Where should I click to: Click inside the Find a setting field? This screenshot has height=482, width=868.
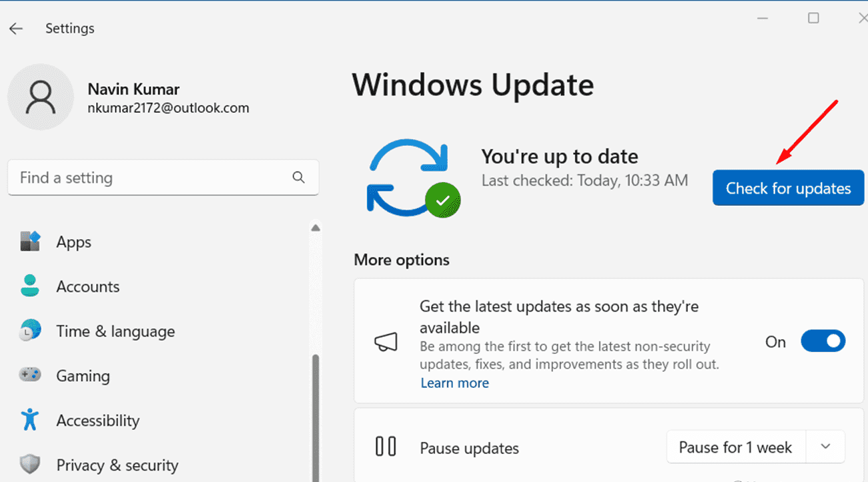tap(163, 178)
